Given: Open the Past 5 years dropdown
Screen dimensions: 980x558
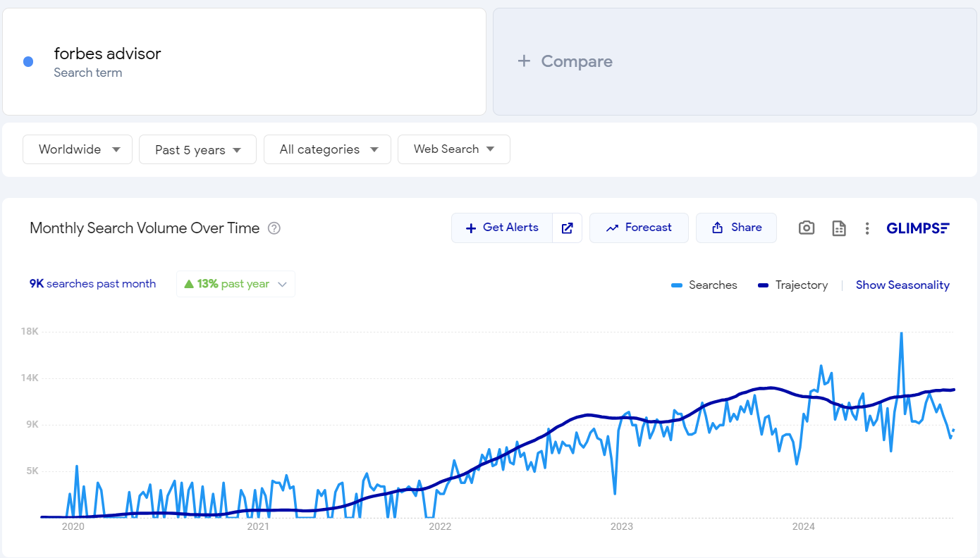Looking at the screenshot, I should (x=197, y=149).
